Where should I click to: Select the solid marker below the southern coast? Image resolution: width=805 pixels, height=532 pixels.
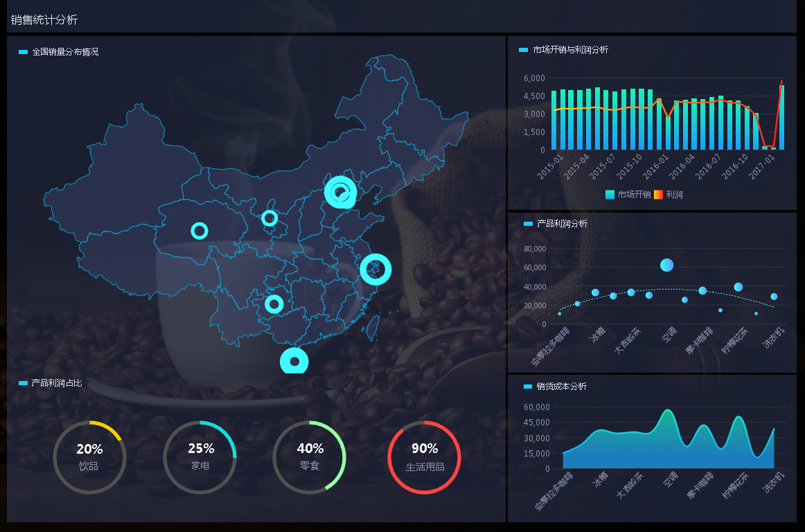tap(294, 362)
